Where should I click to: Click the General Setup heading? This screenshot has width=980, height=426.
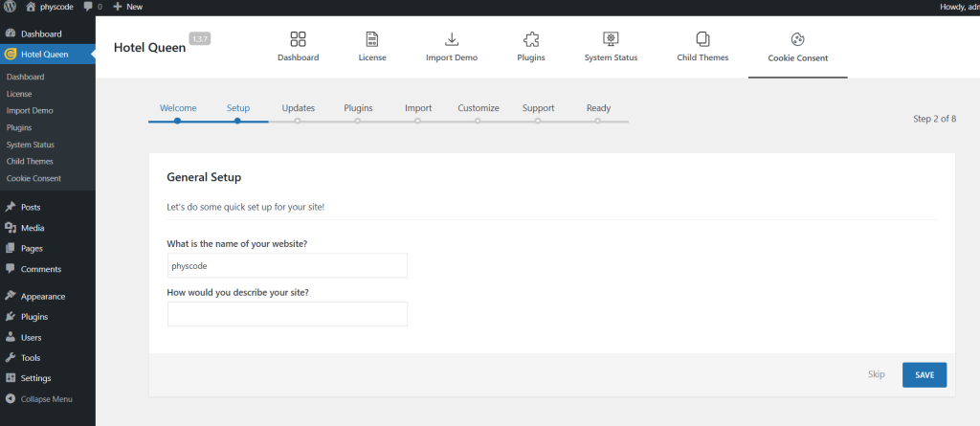point(204,177)
